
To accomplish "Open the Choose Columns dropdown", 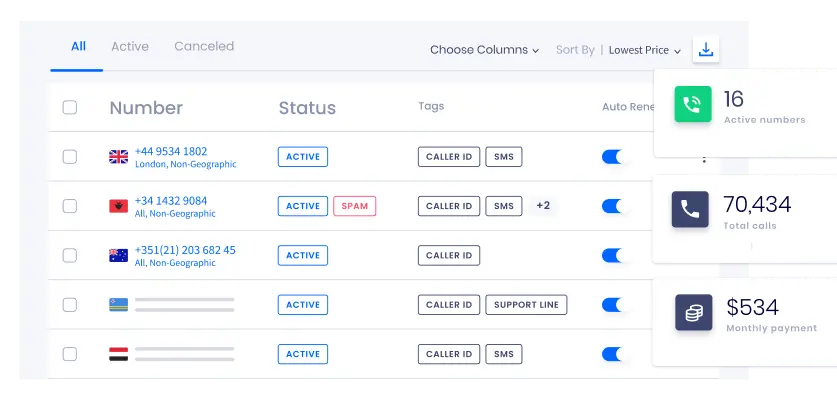I will pyautogui.click(x=484, y=50).
